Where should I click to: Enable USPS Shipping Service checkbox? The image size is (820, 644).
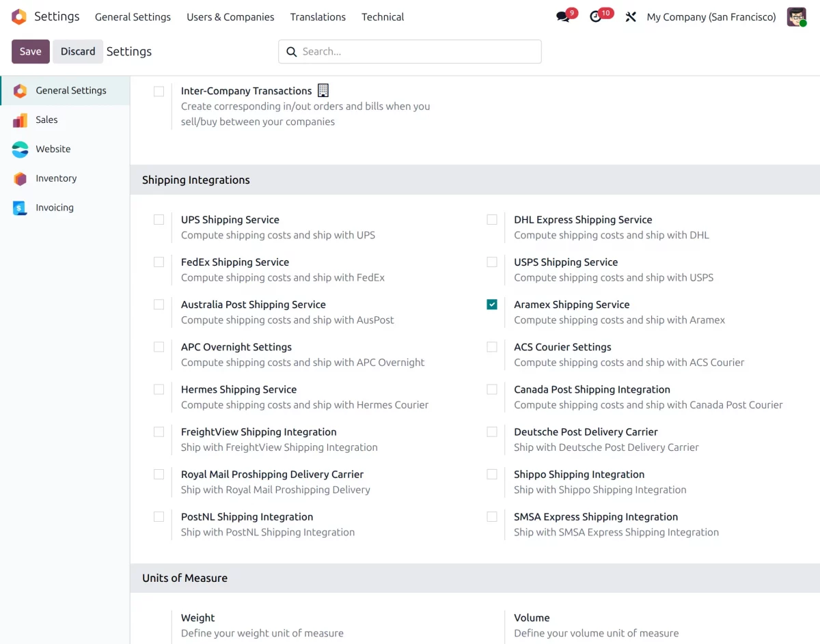tap(492, 262)
